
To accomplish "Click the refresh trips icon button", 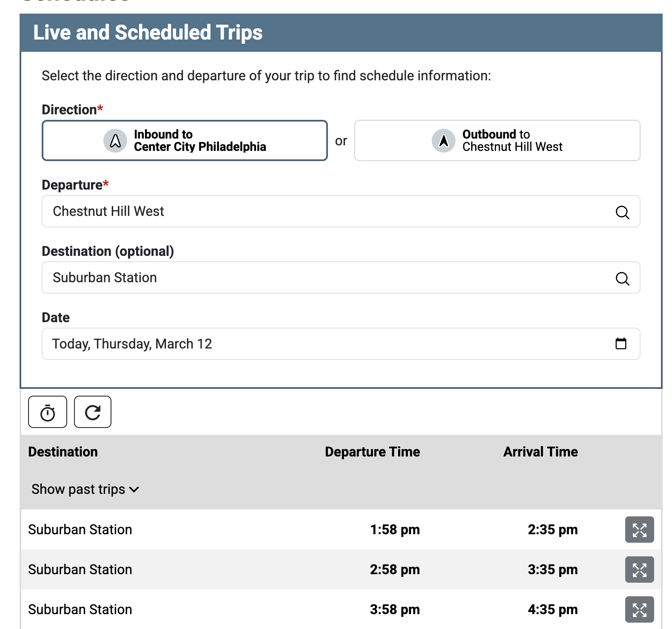I will 93,412.
